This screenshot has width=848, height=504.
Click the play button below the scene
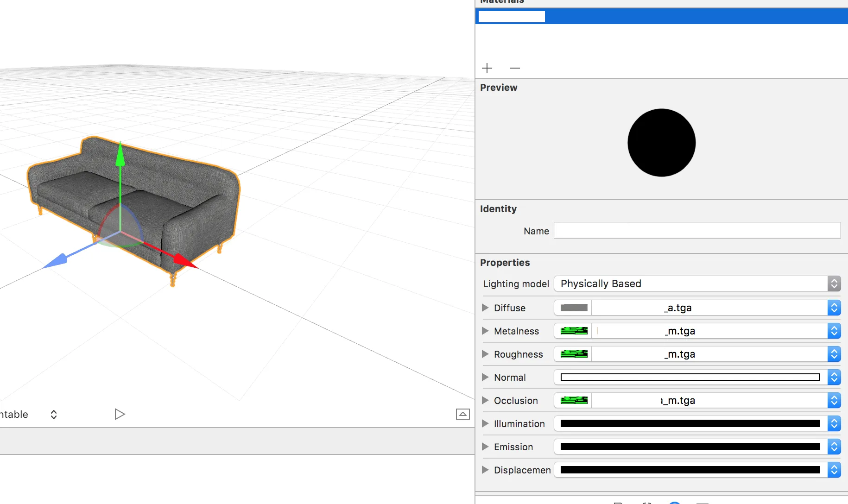(x=120, y=414)
